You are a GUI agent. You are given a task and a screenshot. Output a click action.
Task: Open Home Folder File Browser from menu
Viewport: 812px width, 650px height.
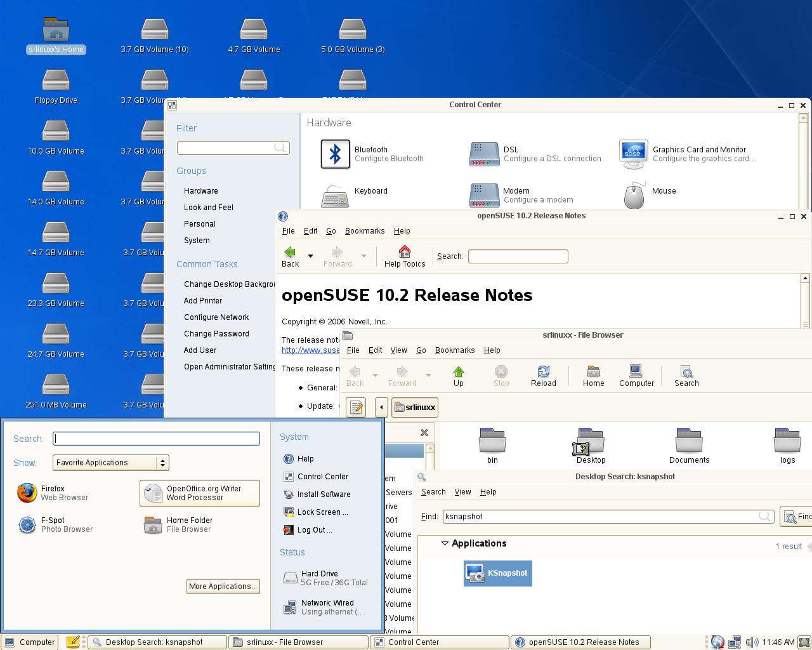(179, 525)
